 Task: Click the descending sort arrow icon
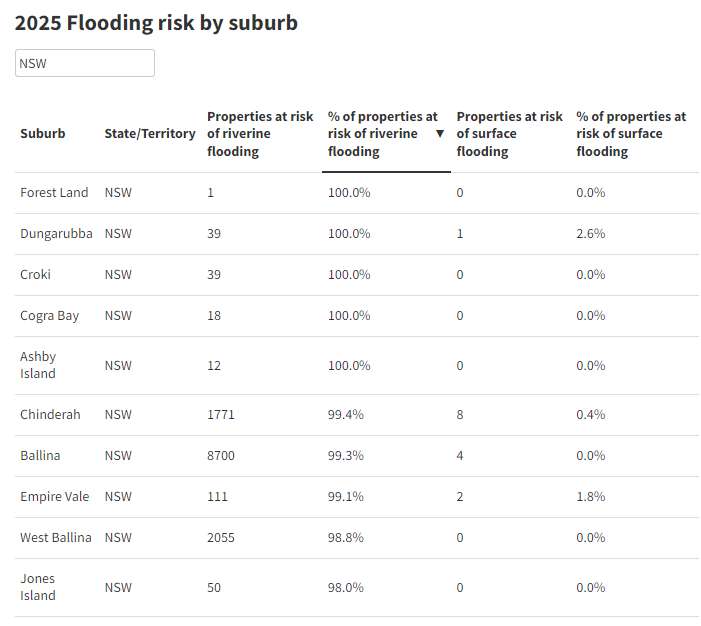(x=440, y=134)
